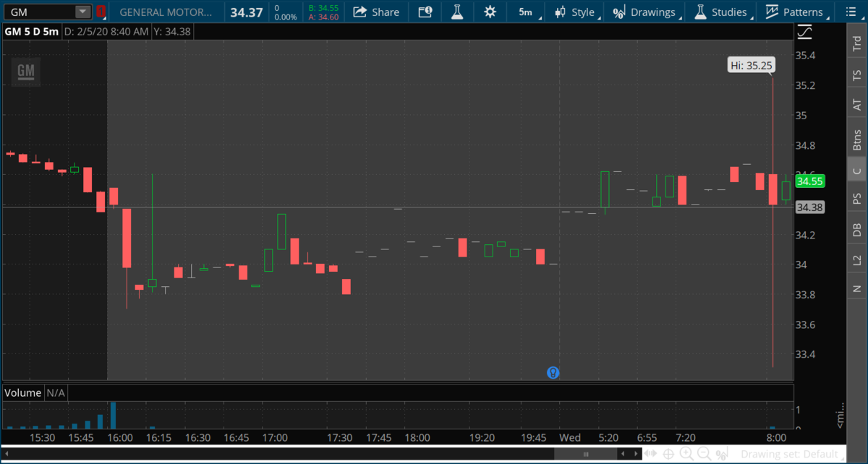Open the N sidebar tab

[x=857, y=288]
